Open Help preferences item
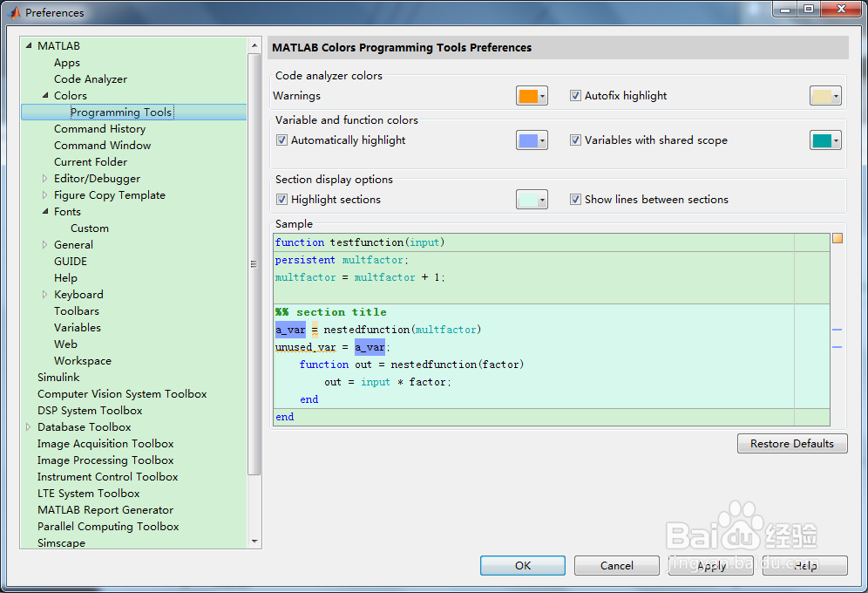868x593 pixels. tap(65, 278)
